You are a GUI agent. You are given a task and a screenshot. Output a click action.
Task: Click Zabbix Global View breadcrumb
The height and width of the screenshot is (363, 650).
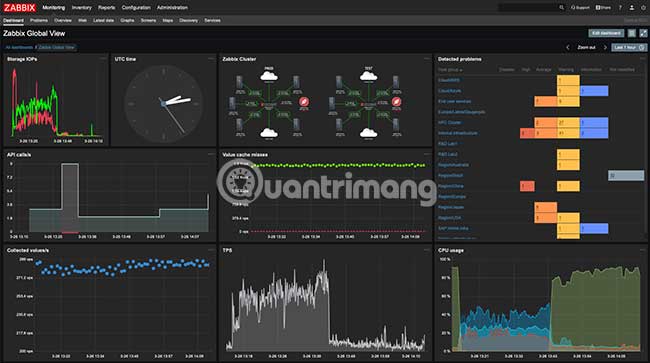[x=56, y=47]
